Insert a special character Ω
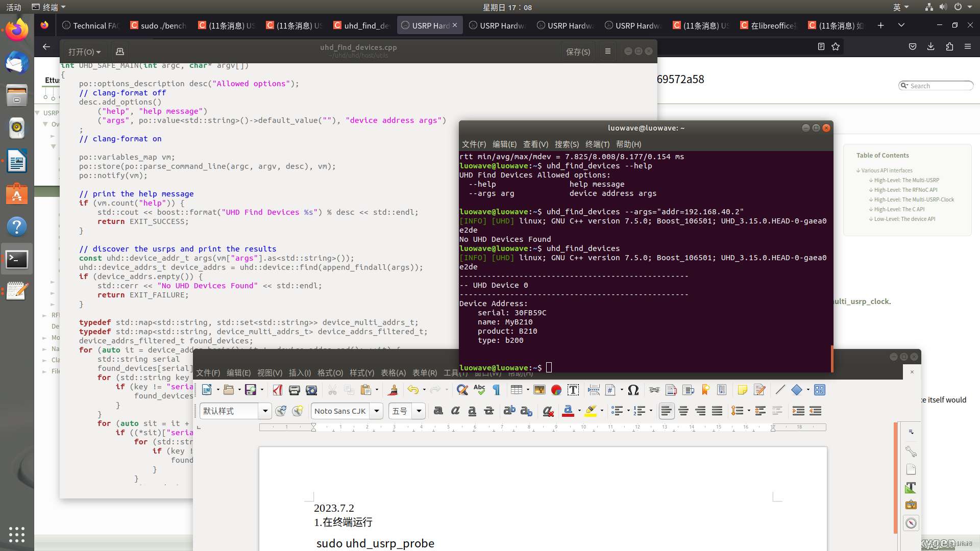Image resolution: width=980 pixels, height=551 pixels. [x=633, y=390]
